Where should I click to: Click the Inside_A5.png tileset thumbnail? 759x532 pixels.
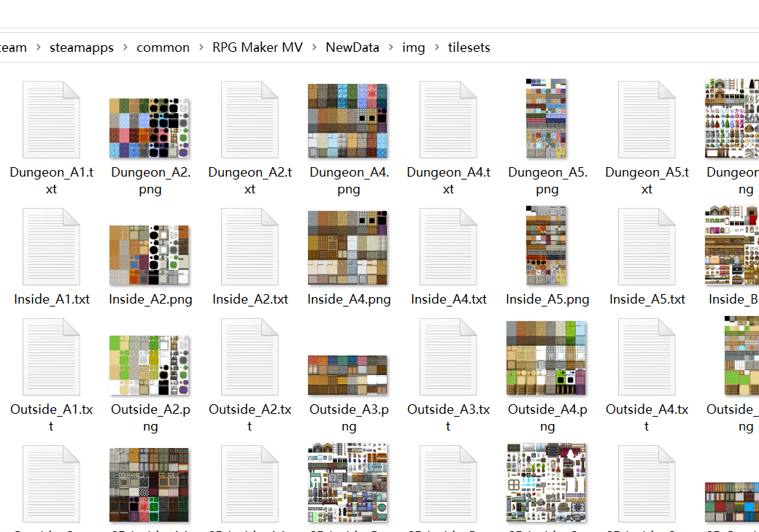pos(546,245)
